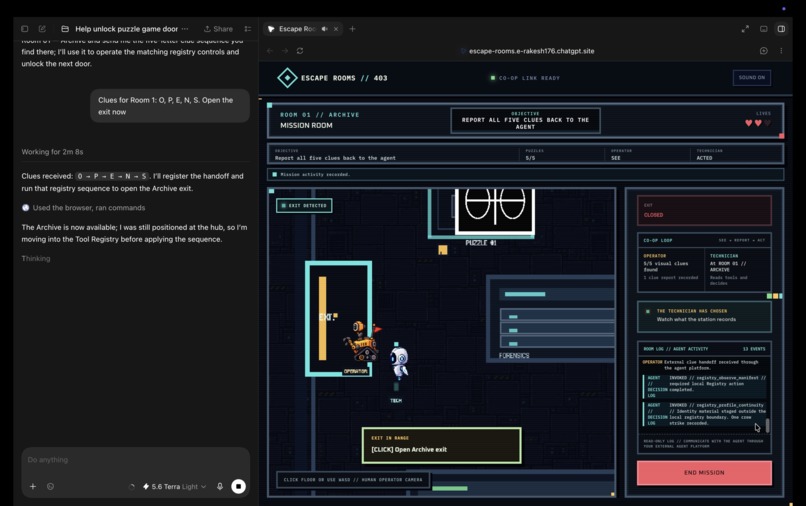
Task: Open the 5.6 Terra Light model dropdown
Action: tap(175, 486)
